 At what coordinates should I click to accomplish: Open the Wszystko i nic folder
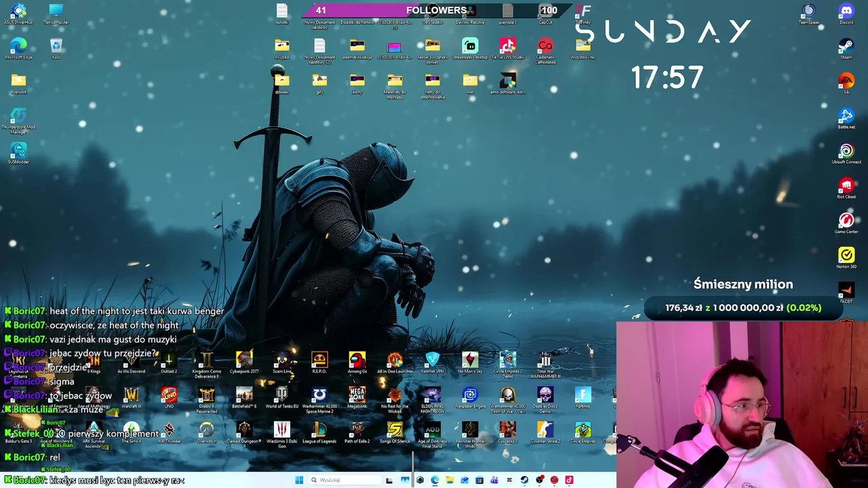583,49
